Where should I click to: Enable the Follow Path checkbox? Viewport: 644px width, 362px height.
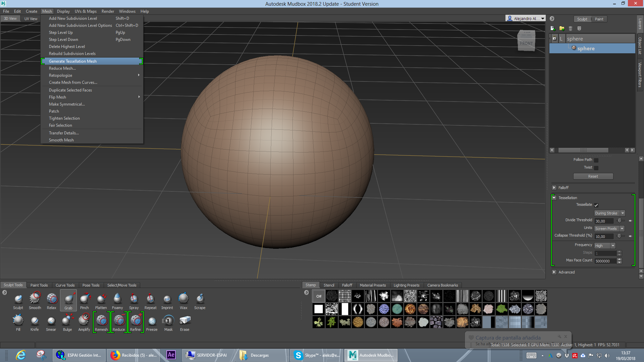click(x=596, y=160)
